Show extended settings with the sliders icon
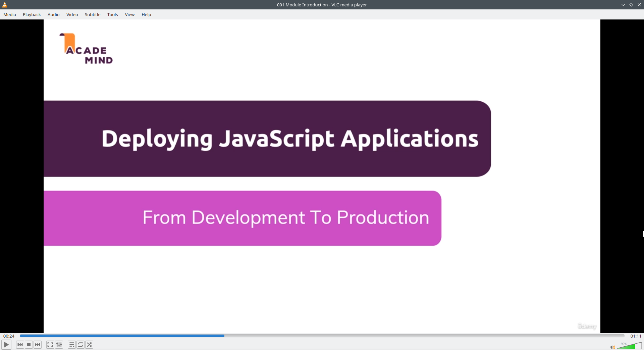 [59, 345]
